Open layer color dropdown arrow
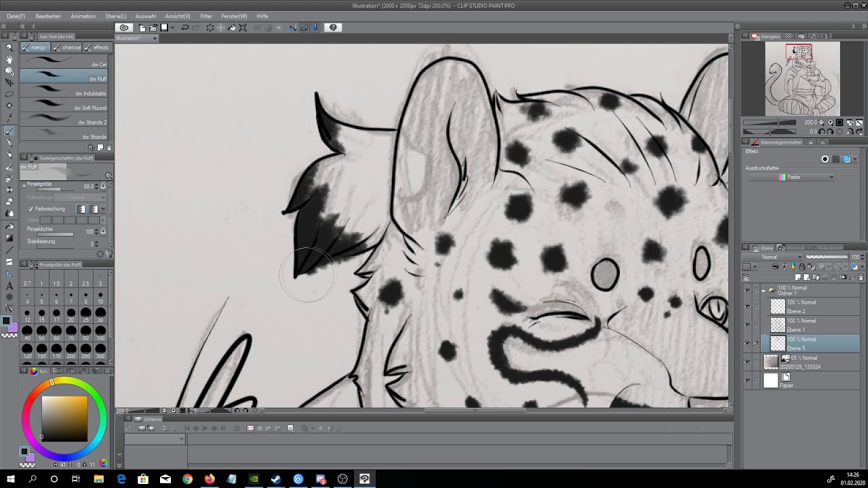Viewport: 868px width, 488px height. point(854,159)
